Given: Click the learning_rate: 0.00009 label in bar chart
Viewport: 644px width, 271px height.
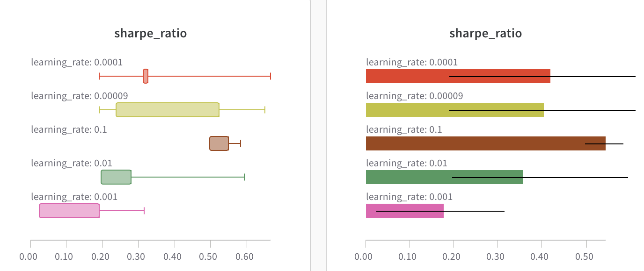Looking at the screenshot, I should pos(414,96).
